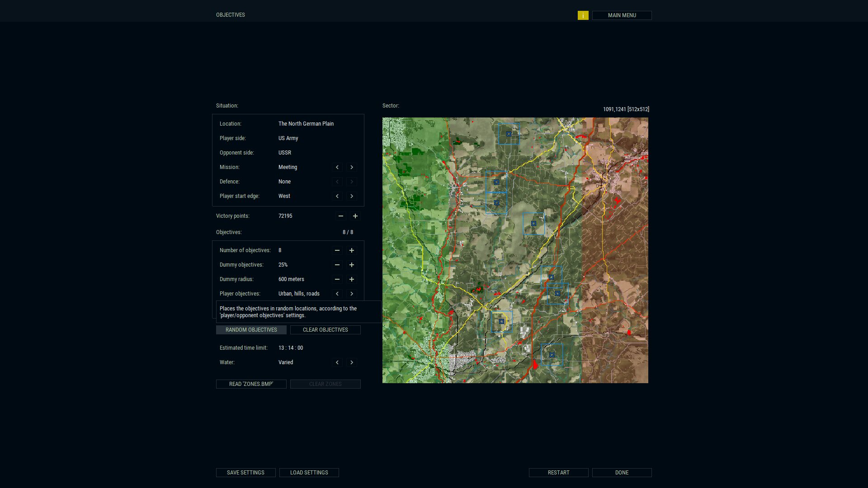Select previous Mission type
This screenshot has height=488, width=868.
click(x=337, y=167)
